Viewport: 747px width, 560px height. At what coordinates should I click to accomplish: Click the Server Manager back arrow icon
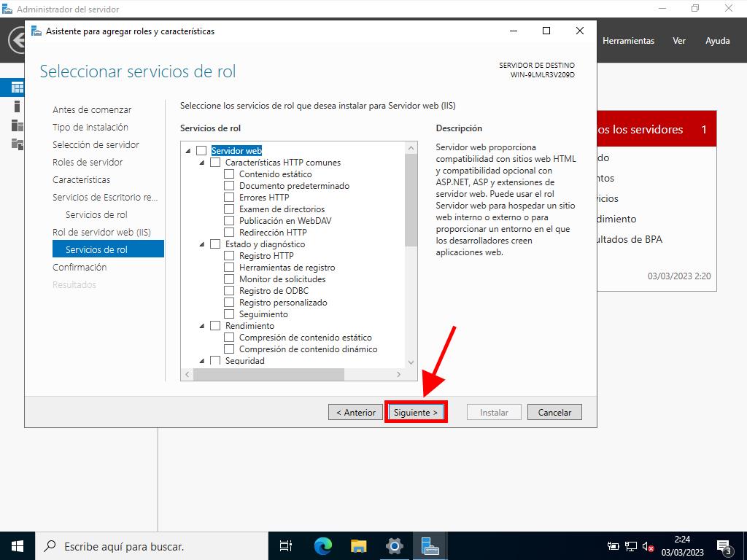tap(16, 40)
